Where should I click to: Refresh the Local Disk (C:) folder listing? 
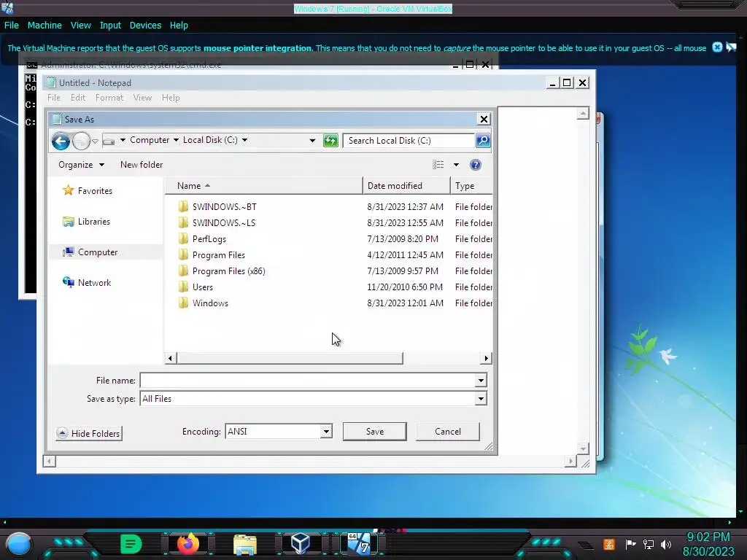(x=330, y=141)
